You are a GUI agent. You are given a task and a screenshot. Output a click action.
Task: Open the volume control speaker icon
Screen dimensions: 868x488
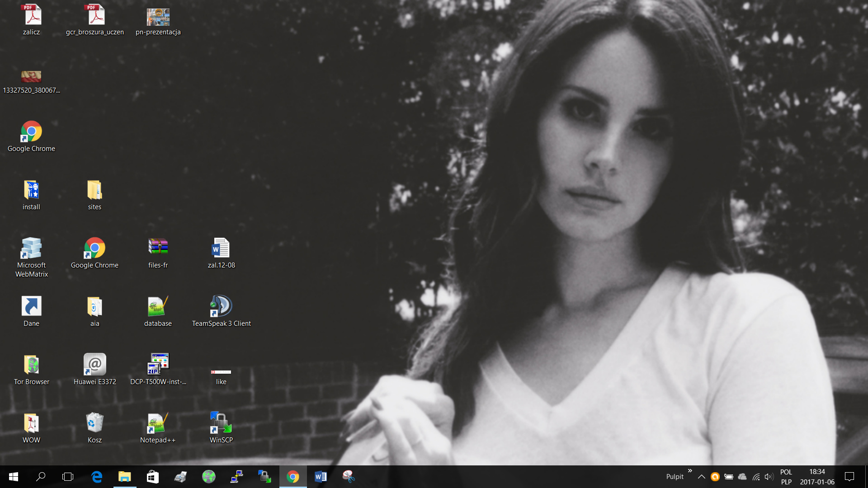click(769, 477)
